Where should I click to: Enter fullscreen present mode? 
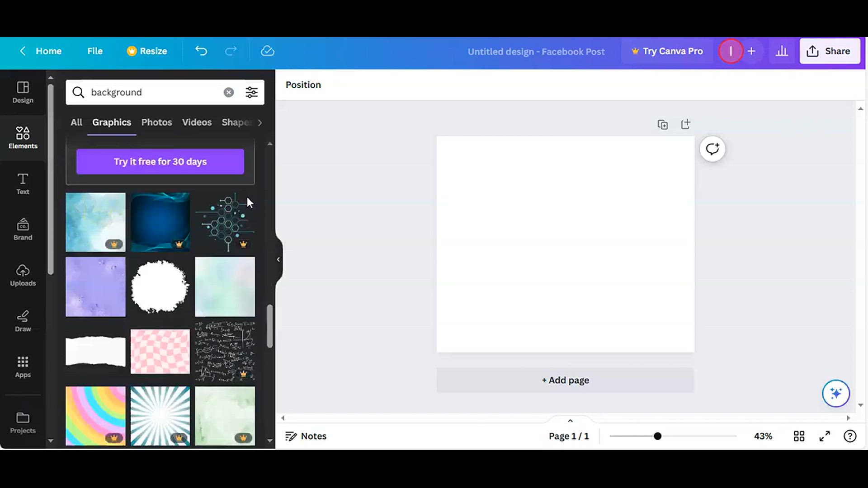pyautogui.click(x=825, y=436)
